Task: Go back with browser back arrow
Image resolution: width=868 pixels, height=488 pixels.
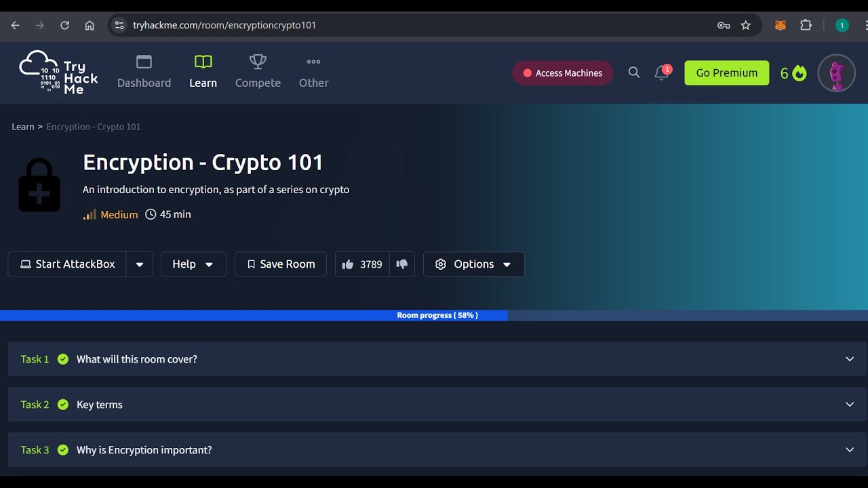Action: click(16, 25)
